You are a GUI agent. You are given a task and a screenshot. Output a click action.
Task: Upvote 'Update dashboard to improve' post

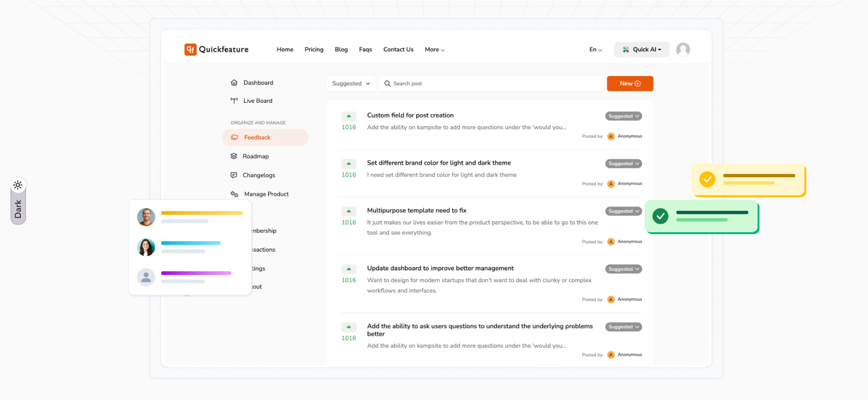click(x=348, y=269)
